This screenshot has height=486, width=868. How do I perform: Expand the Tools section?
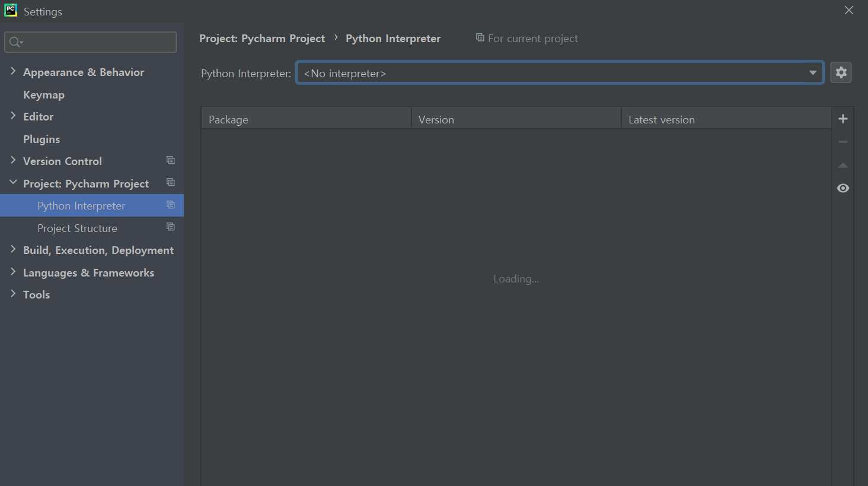pos(13,294)
